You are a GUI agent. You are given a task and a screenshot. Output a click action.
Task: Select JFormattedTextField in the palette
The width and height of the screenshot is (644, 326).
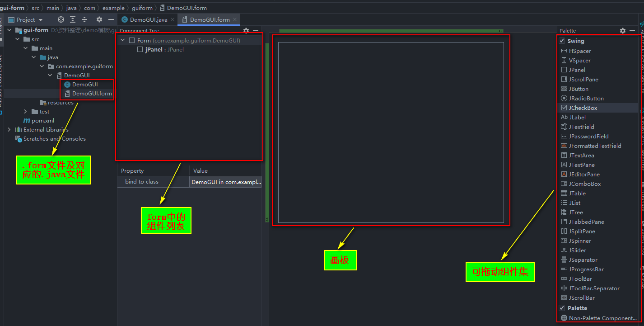(591, 146)
